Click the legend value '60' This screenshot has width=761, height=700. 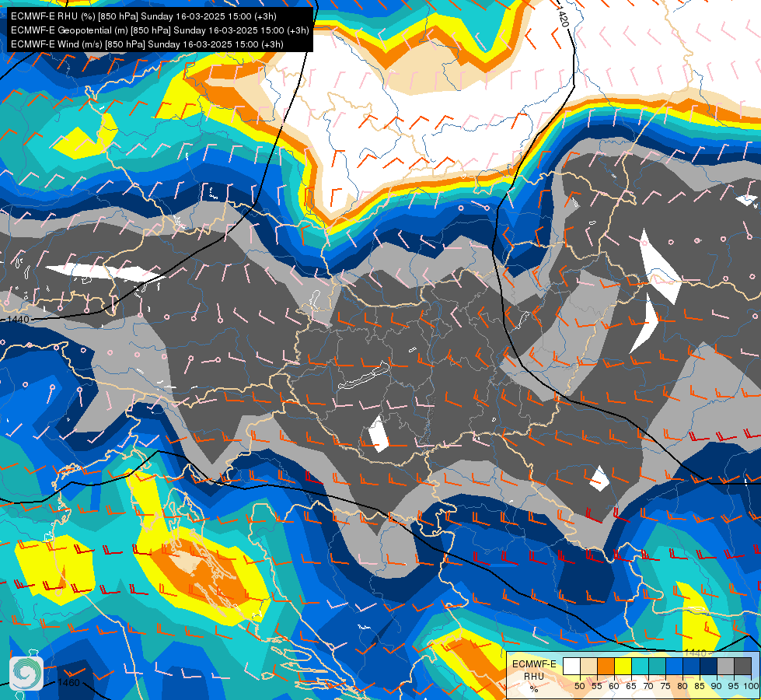coord(614,686)
